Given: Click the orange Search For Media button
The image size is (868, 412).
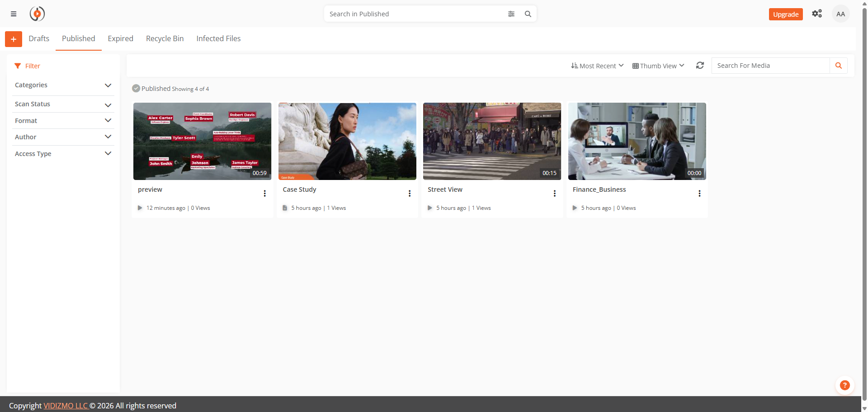Looking at the screenshot, I should click(838, 66).
